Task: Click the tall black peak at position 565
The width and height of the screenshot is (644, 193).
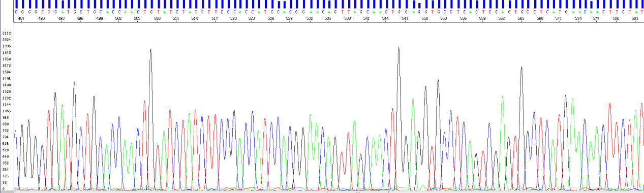Action: coord(521,68)
